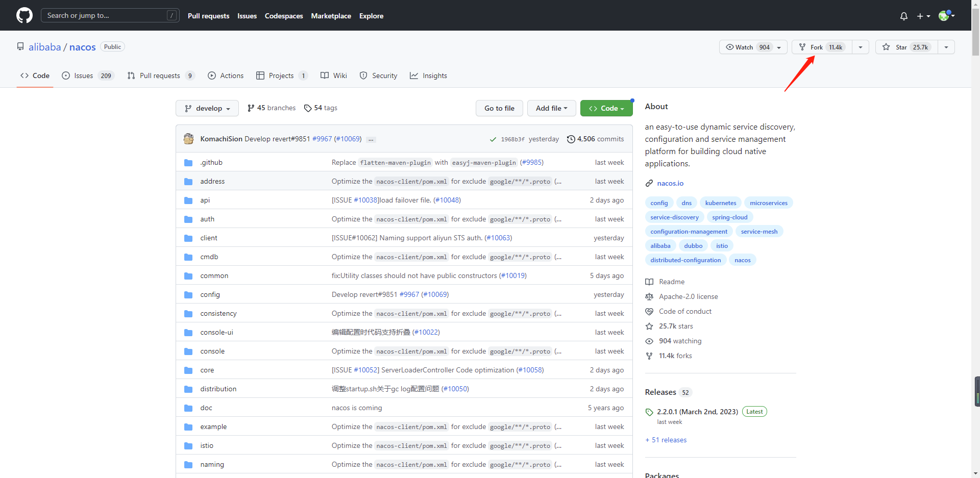Open nacos repository name link

click(82, 47)
